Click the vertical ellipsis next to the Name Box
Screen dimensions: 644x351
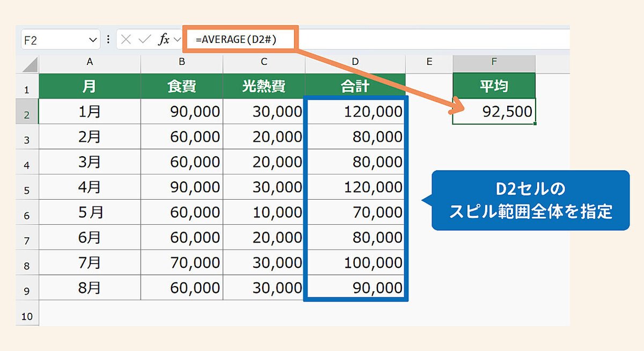pyautogui.click(x=108, y=39)
